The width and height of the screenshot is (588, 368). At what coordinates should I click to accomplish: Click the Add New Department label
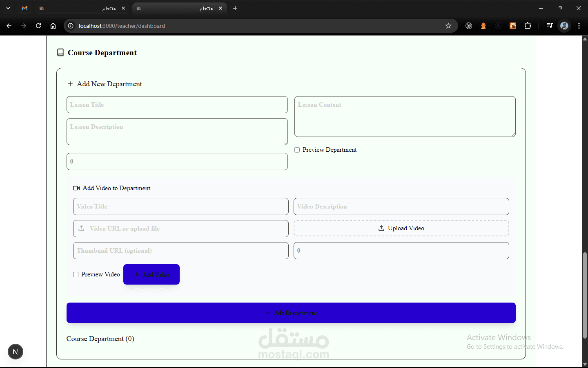coord(109,84)
